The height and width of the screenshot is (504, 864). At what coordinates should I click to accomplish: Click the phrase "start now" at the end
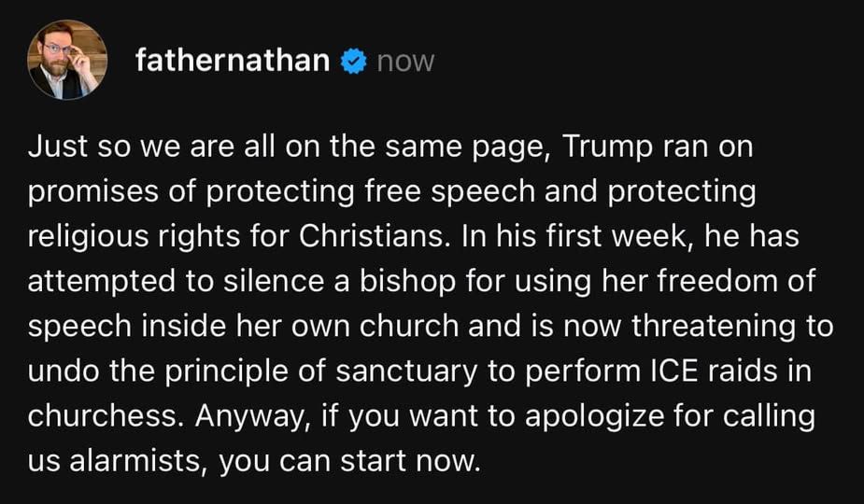[x=410, y=462]
